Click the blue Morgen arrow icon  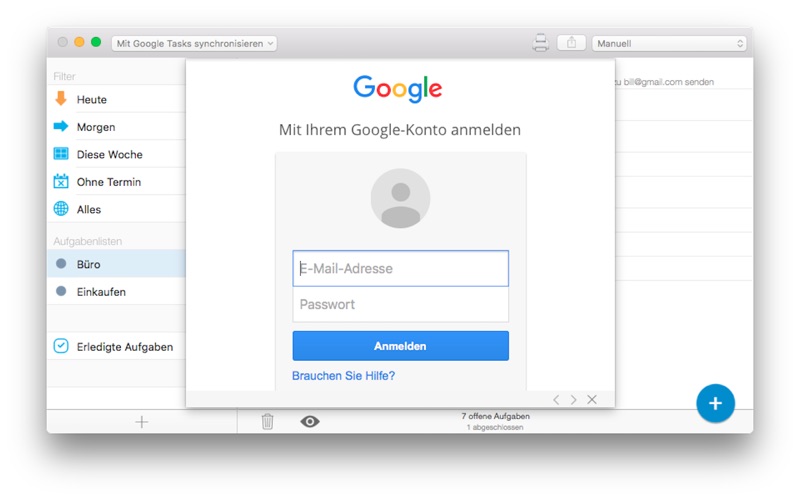coord(61,126)
